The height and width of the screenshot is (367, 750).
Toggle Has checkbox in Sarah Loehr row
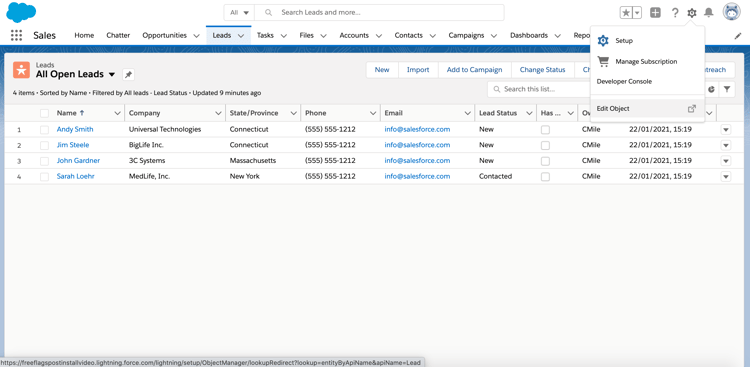coord(545,177)
